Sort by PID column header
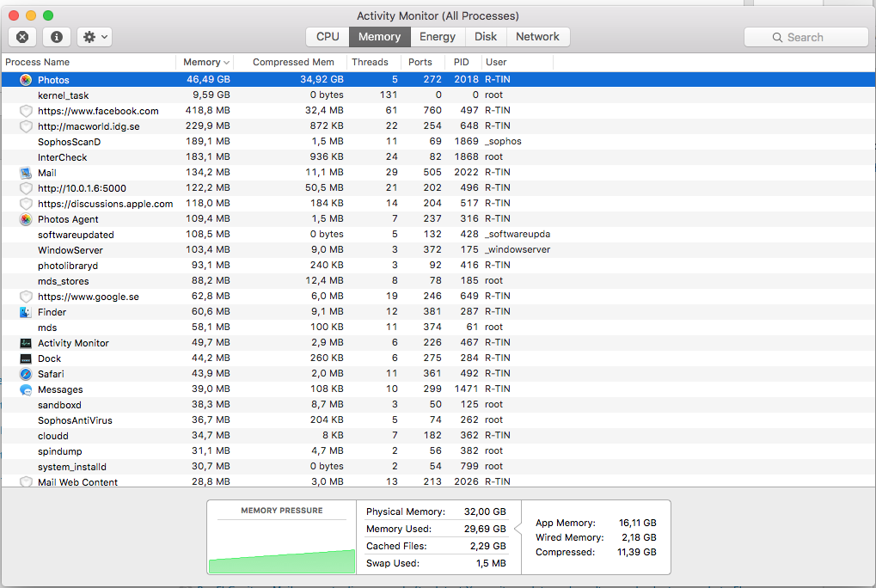Screen dimensions: 876x588 click(462, 62)
